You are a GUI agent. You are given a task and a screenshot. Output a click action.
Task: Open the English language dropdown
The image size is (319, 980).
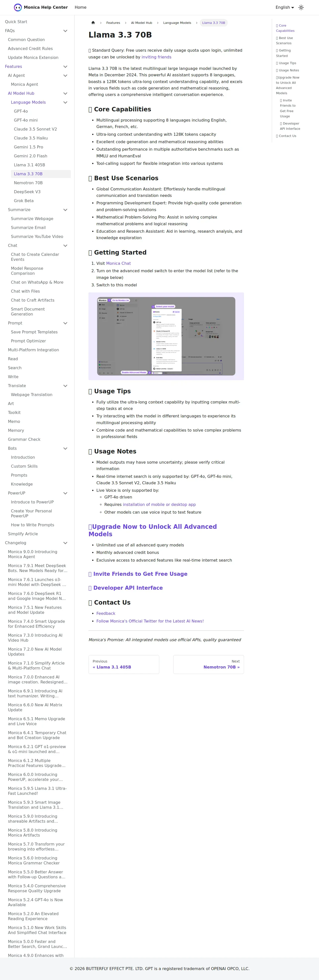click(285, 7)
